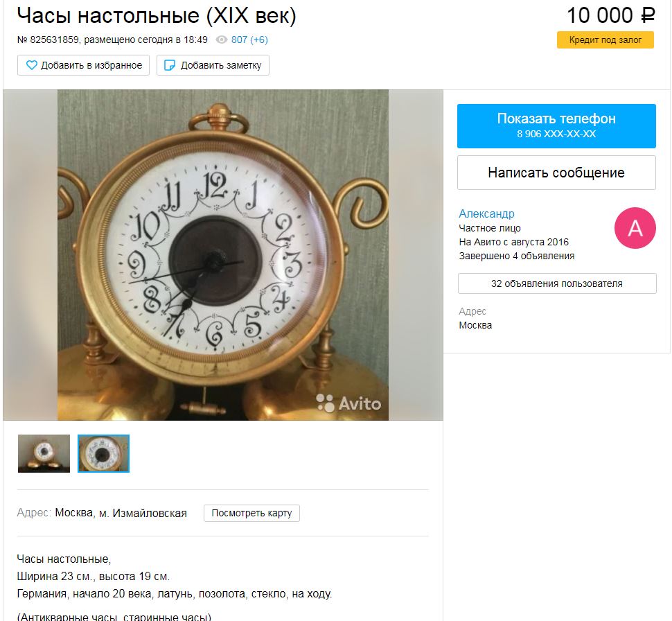Click the views count 807 (+6)
Screen dimensions: 672x621
pos(249,40)
